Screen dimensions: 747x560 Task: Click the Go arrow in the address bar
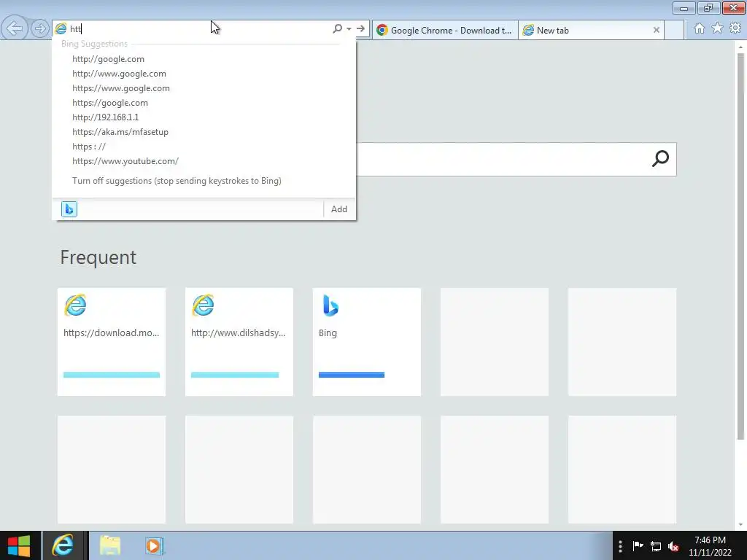360,29
